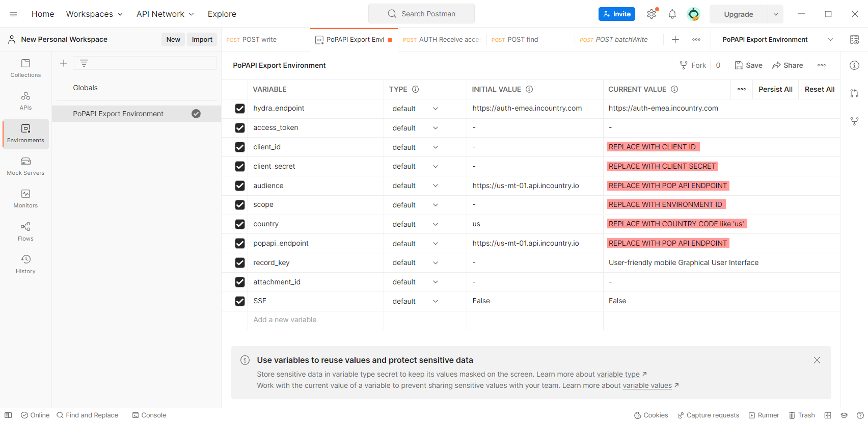Screen dimensions: 868x421
Task: Open the History sidebar panel
Action: pyautogui.click(x=25, y=264)
